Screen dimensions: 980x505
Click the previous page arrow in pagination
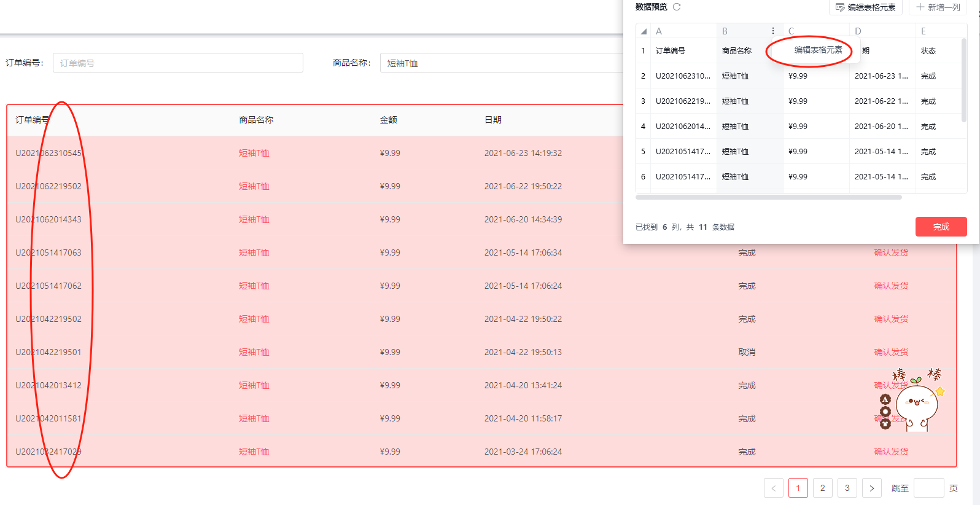pos(774,488)
